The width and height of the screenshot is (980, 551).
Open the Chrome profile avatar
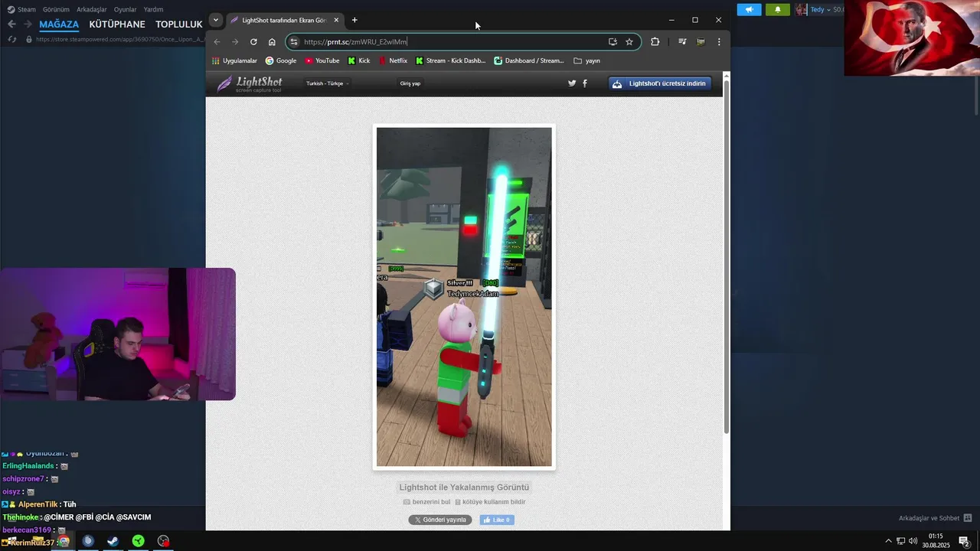click(701, 42)
